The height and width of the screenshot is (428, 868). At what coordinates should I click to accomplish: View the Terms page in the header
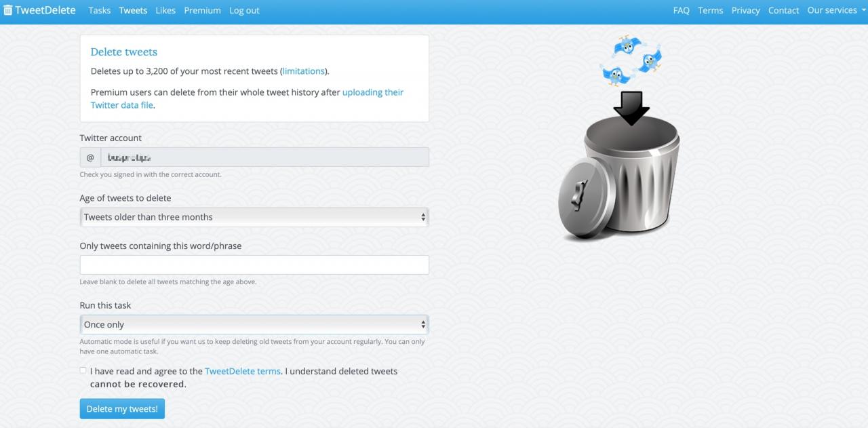coord(711,10)
